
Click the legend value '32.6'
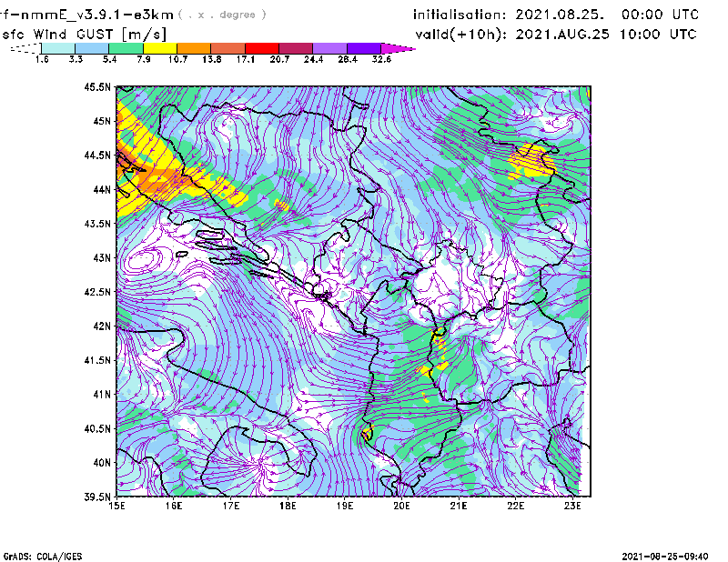coord(381,59)
